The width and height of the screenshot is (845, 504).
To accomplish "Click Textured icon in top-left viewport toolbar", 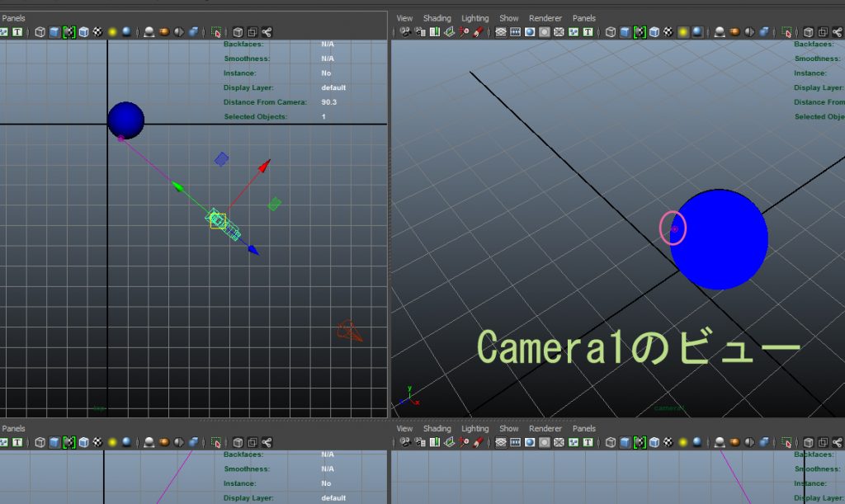I will 97,32.
